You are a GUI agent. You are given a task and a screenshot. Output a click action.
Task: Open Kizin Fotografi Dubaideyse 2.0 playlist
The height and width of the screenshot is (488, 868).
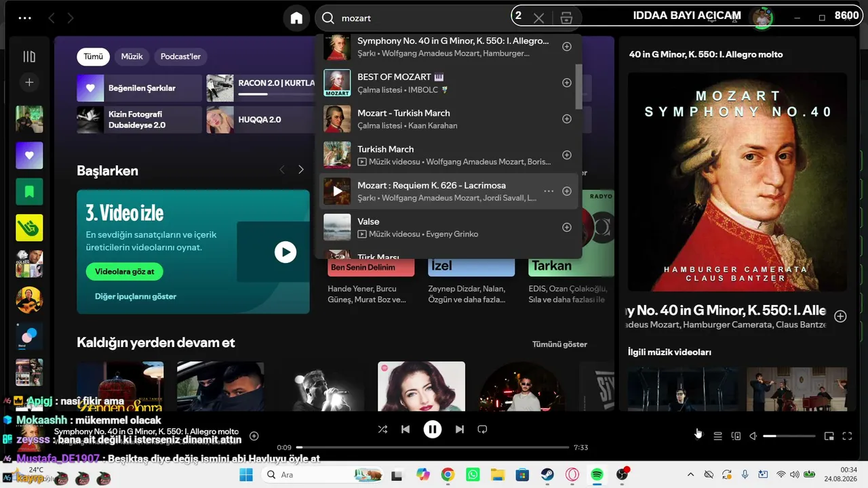pyautogui.click(x=139, y=120)
